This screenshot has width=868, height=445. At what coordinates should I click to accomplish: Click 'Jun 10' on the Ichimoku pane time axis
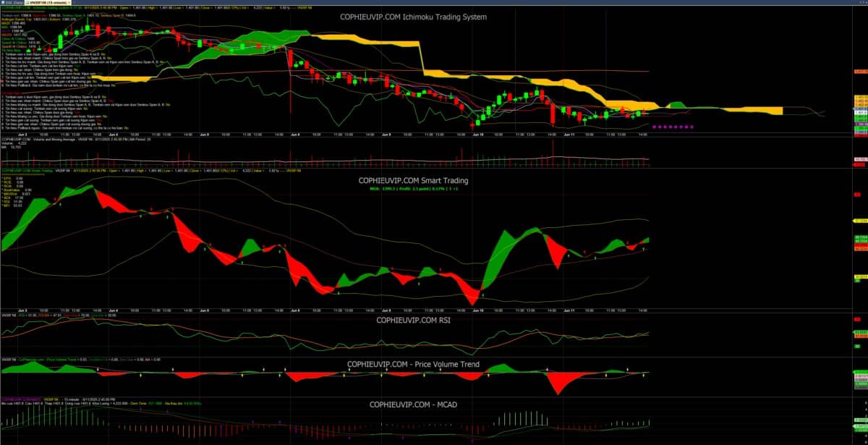[478, 134]
